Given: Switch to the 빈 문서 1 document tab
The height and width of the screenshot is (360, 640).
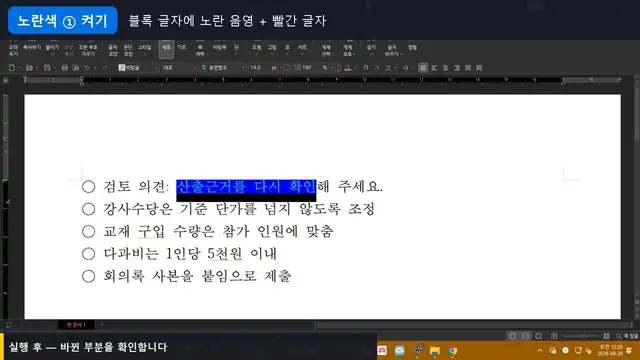Looking at the screenshot, I should pos(76,325).
